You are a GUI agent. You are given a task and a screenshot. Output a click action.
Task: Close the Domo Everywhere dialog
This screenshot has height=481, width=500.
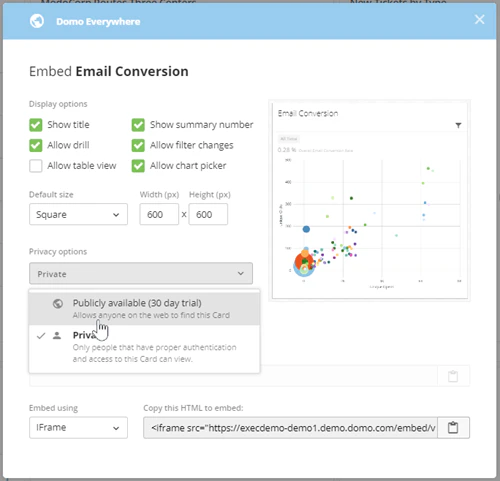tap(479, 19)
